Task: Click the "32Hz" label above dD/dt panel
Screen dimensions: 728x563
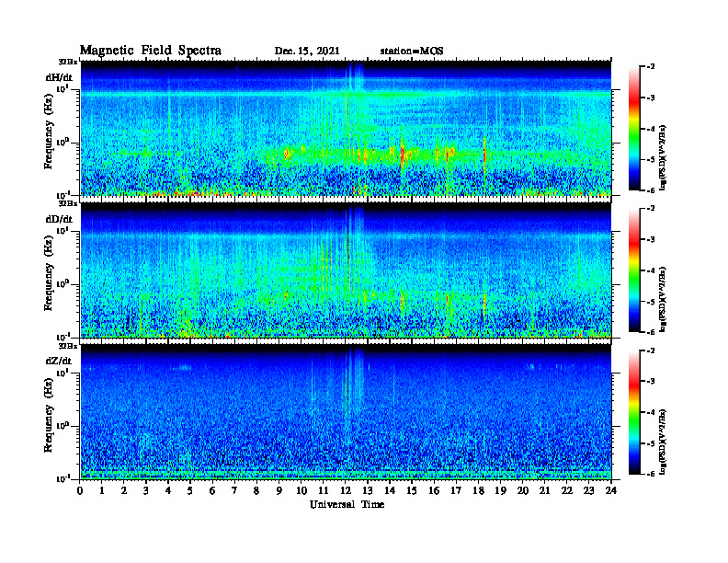Action: [68, 203]
